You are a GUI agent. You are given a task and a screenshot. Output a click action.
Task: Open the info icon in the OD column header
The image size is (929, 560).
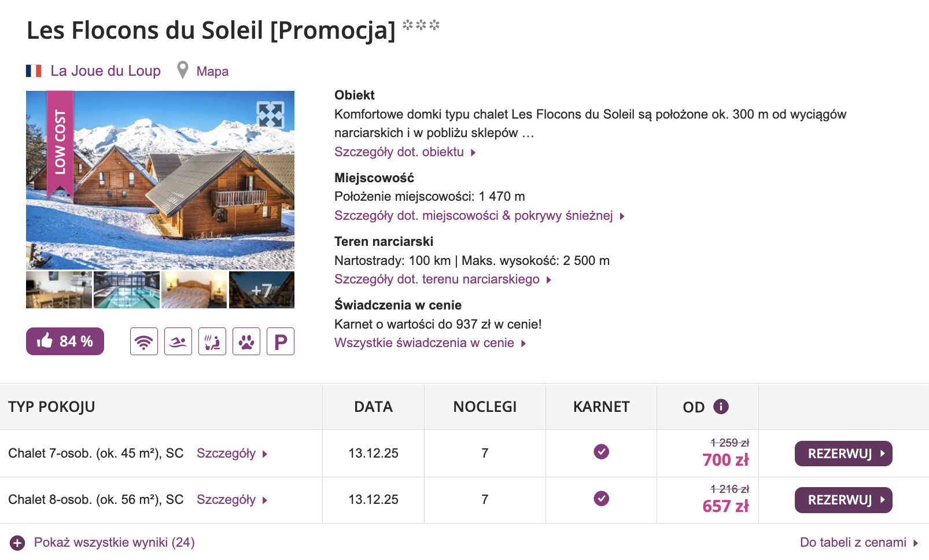pyautogui.click(x=721, y=407)
